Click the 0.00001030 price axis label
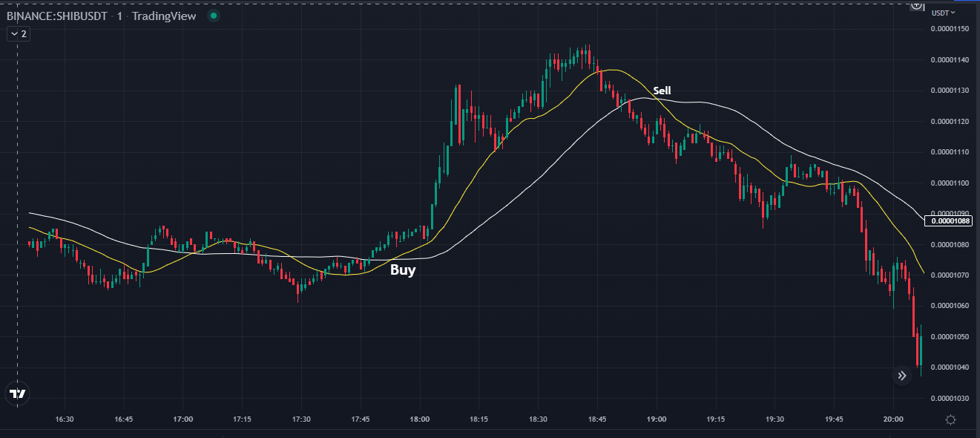 pyautogui.click(x=950, y=399)
